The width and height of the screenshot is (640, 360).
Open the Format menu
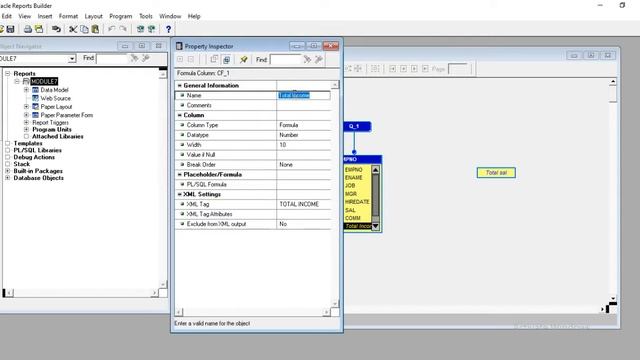(68, 16)
